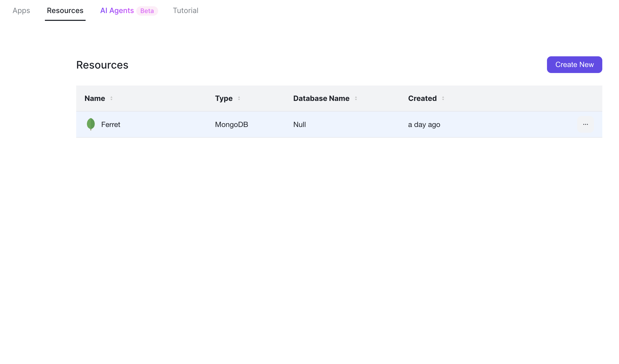
Task: Open the actions menu for the Ferret resource
Action: tap(585, 124)
